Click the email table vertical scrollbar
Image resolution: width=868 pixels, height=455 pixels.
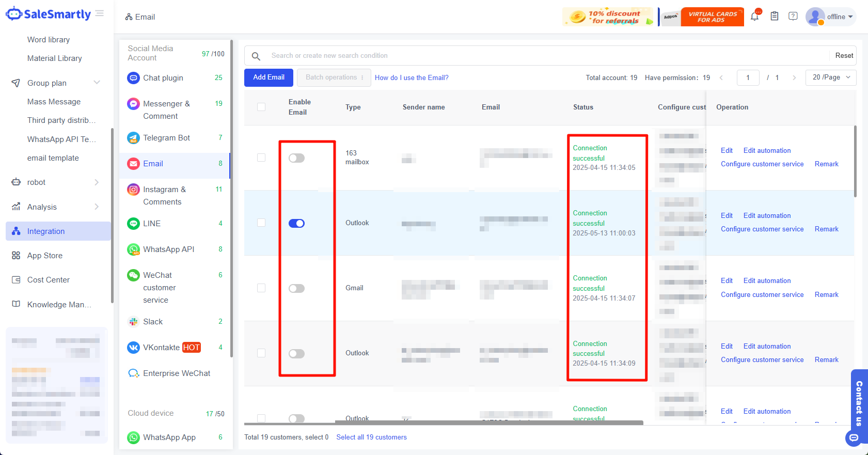[x=855, y=162]
